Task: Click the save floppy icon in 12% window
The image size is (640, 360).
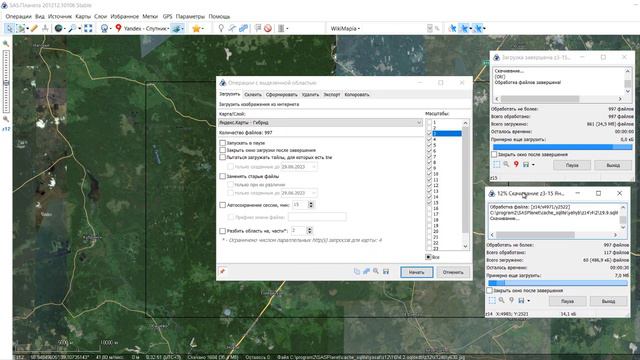Action: tap(521, 300)
